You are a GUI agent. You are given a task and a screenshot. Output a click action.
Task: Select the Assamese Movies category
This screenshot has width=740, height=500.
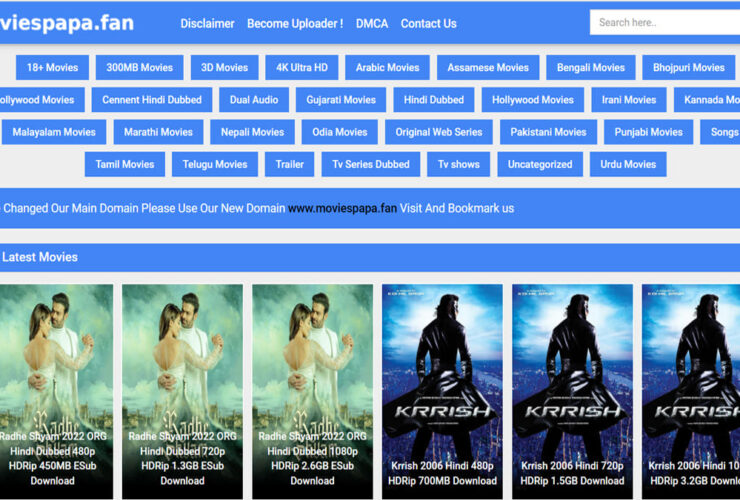(x=488, y=68)
